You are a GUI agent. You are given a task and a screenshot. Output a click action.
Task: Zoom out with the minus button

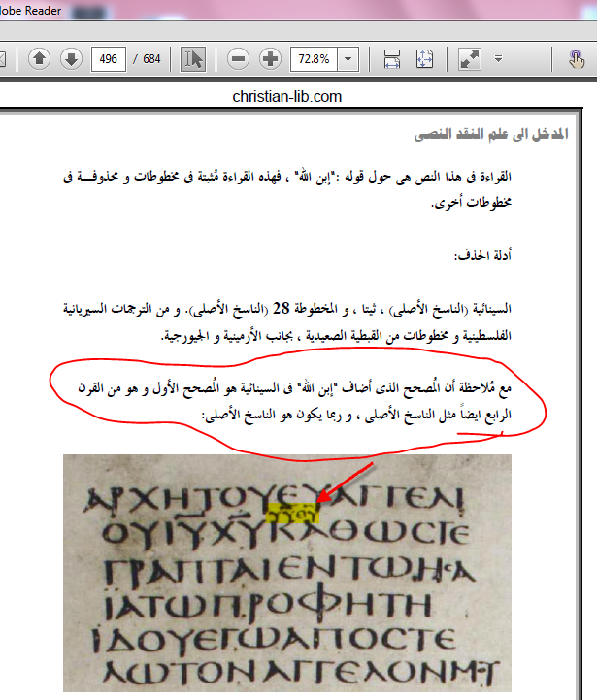238,58
